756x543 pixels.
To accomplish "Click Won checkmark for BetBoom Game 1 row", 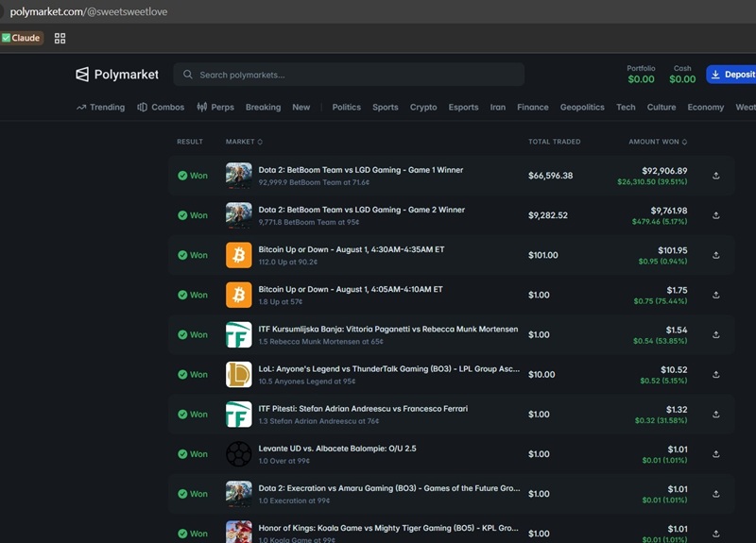I will [x=182, y=176].
